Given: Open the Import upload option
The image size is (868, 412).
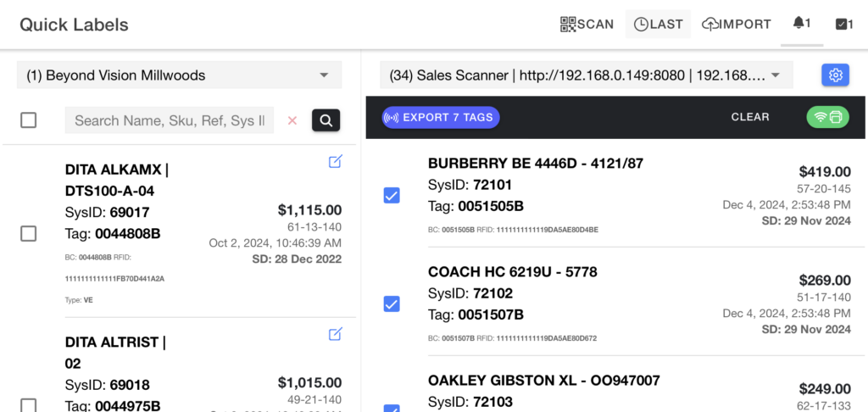Looking at the screenshot, I should 737,25.
